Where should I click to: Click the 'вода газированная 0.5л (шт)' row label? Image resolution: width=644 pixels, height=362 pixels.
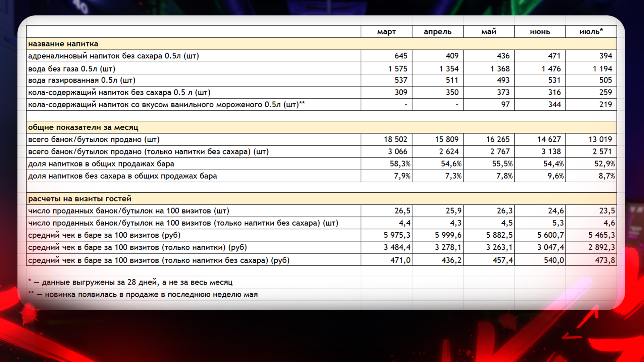(x=82, y=80)
